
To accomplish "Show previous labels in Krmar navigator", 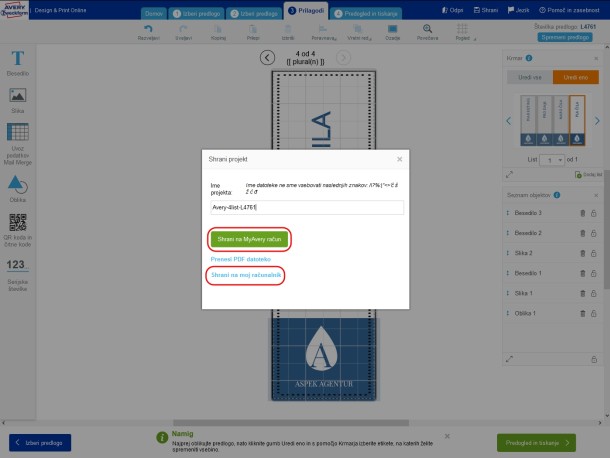I will (x=508, y=121).
